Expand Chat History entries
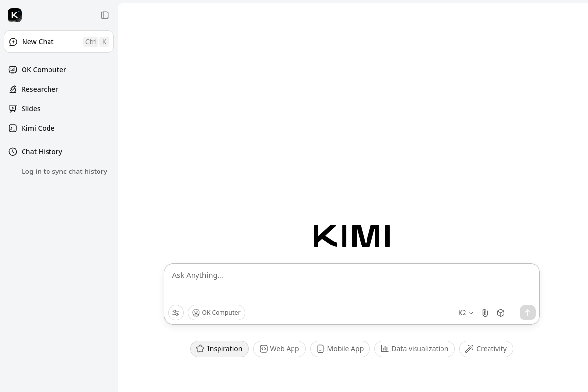 (42, 152)
